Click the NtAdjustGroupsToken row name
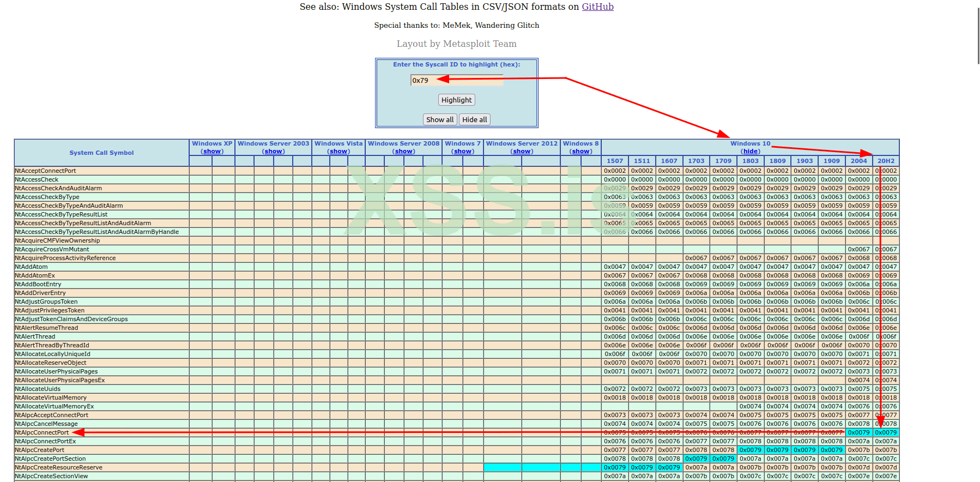Image resolution: width=980 pixels, height=482 pixels. [x=46, y=302]
